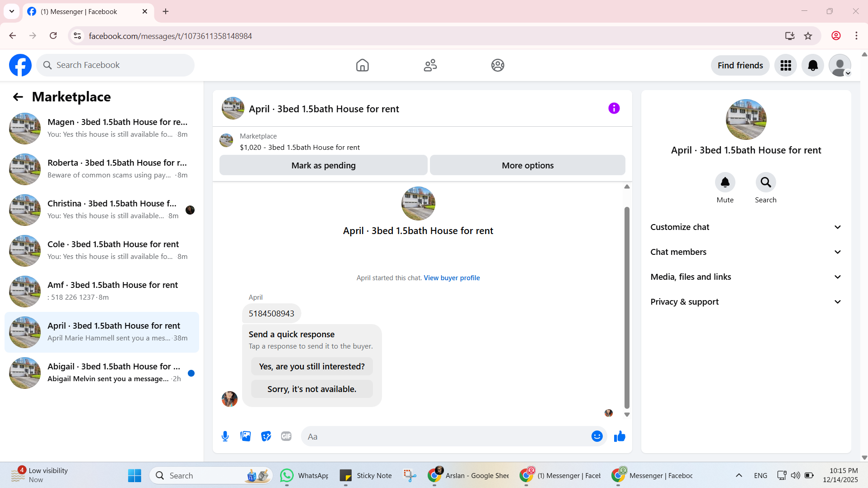Viewport: 868px width, 488px height.
Task: Open WhatsApp from taskbar
Action: point(304,476)
